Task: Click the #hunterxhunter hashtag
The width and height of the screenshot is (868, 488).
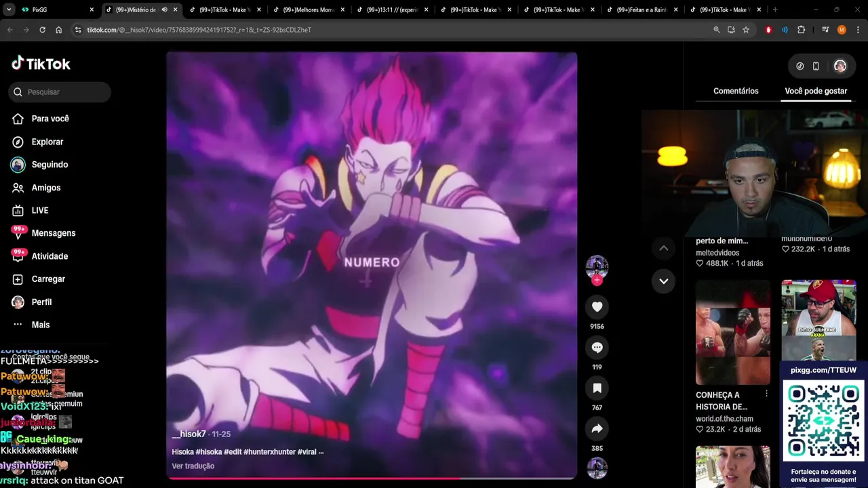Action: tap(269, 451)
